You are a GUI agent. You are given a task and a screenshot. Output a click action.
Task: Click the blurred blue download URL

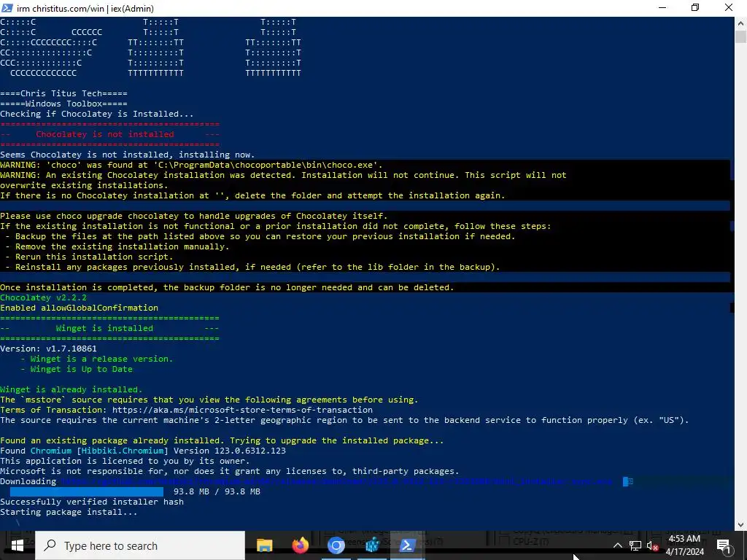(337, 481)
